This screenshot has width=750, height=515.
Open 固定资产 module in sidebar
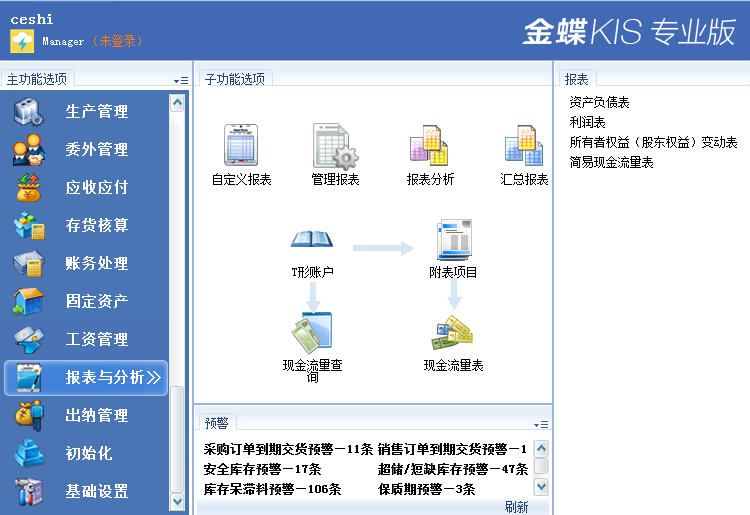coord(96,301)
